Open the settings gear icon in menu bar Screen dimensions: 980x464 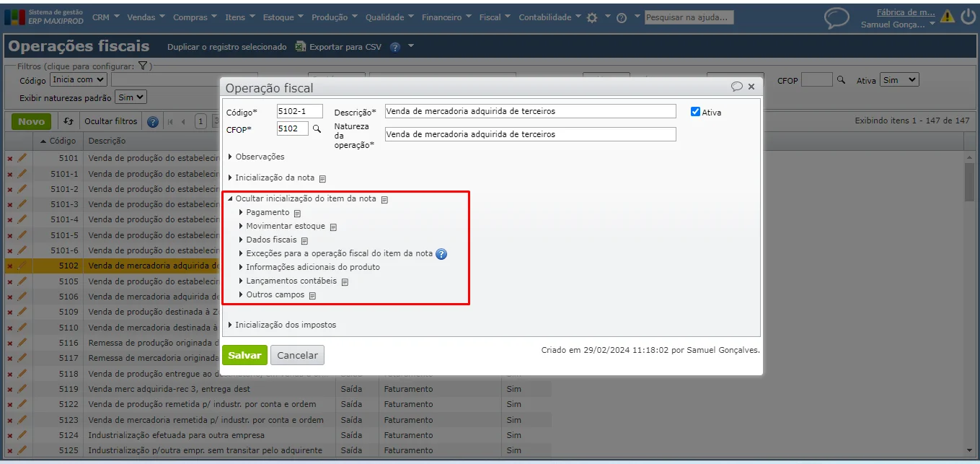click(x=592, y=18)
